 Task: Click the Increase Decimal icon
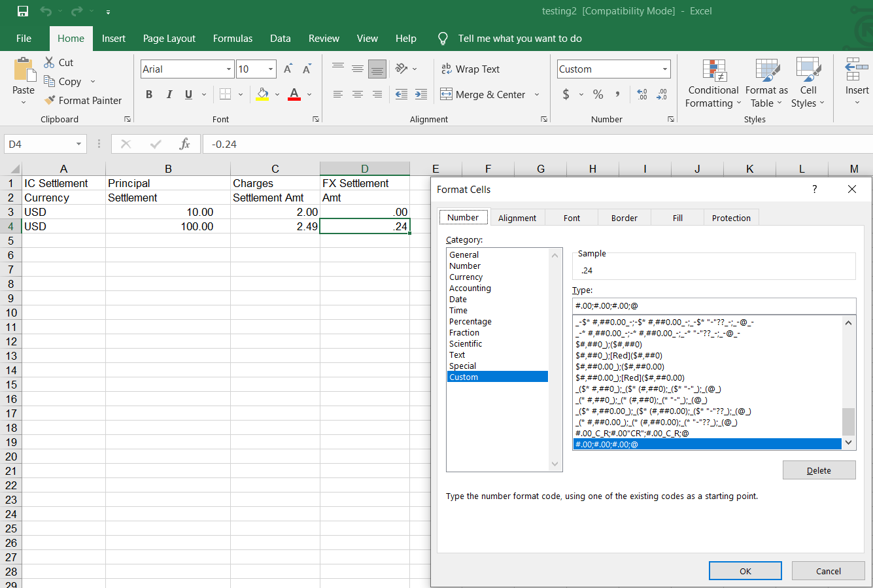pyautogui.click(x=641, y=94)
